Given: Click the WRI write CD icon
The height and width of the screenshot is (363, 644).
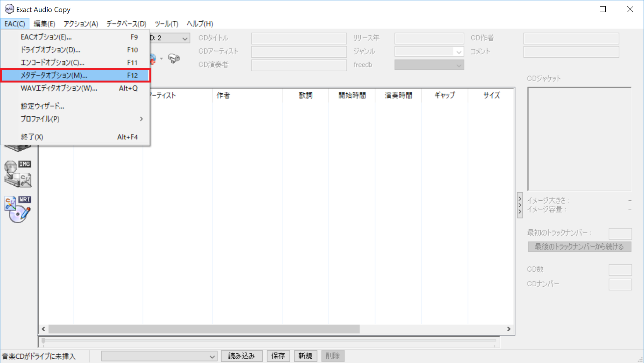Looking at the screenshot, I should 18,209.
